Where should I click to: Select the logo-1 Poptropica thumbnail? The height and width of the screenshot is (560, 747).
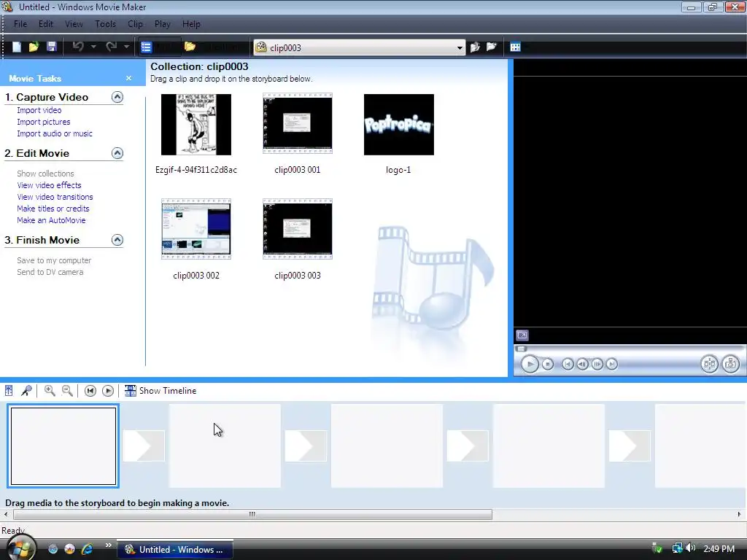[399, 124]
